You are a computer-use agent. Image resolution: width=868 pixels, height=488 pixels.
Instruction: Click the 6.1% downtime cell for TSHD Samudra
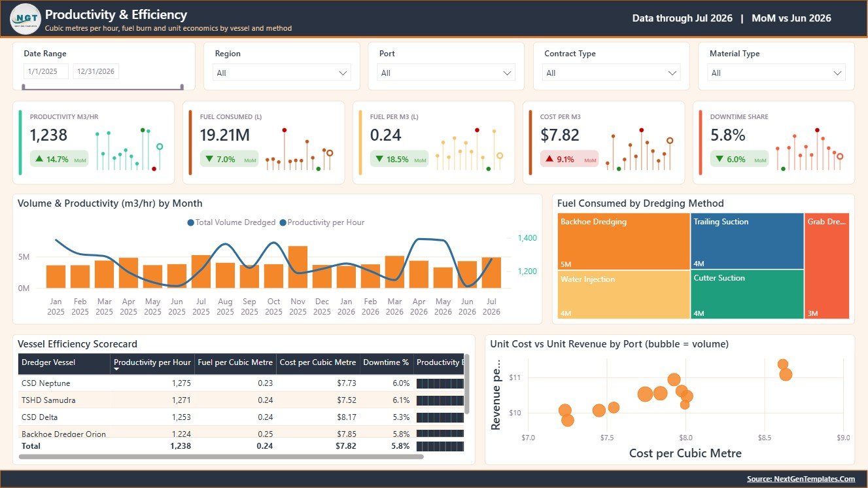pyautogui.click(x=400, y=400)
